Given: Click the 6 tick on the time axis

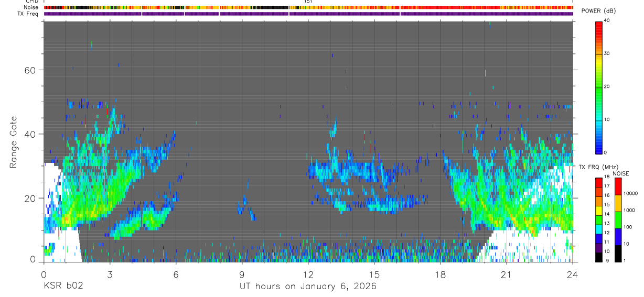Looking at the screenshot, I should (176, 274).
